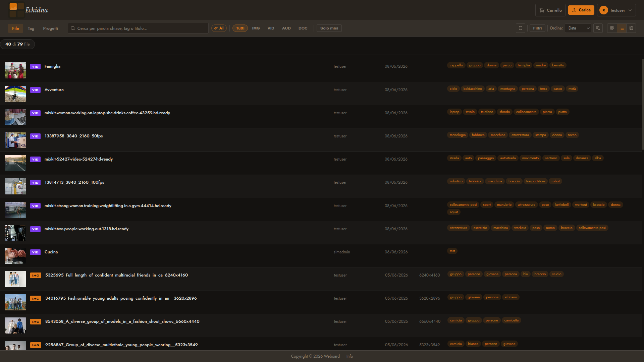Switch to the Tag tab
The image size is (644, 362).
point(31,28)
